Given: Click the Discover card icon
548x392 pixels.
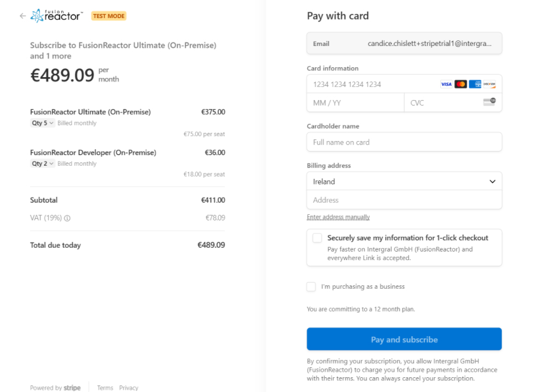Looking at the screenshot, I should click(489, 84).
